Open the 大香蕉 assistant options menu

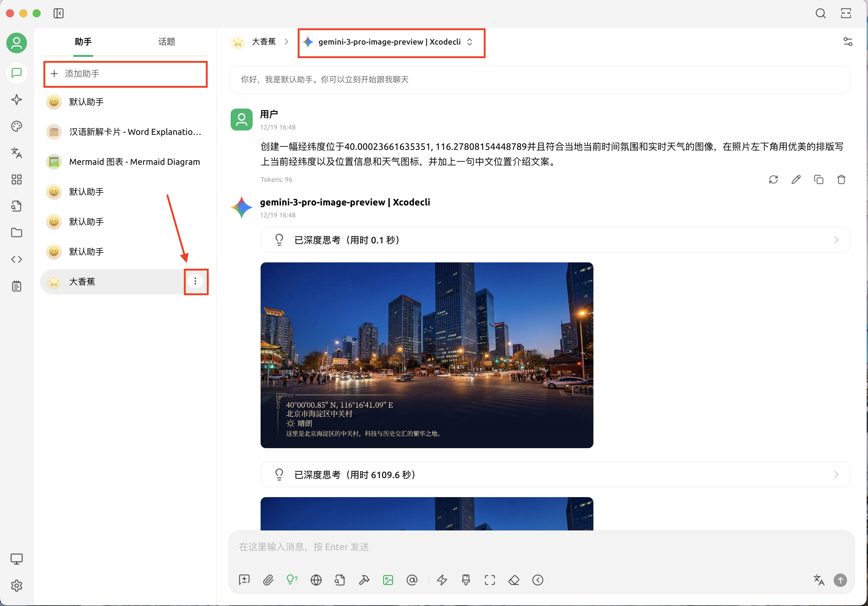195,281
